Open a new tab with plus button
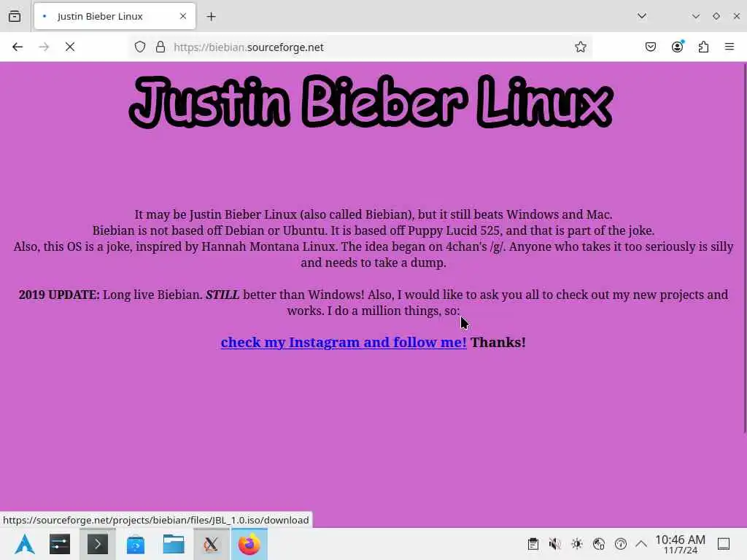Image resolution: width=747 pixels, height=560 pixels. click(x=211, y=17)
